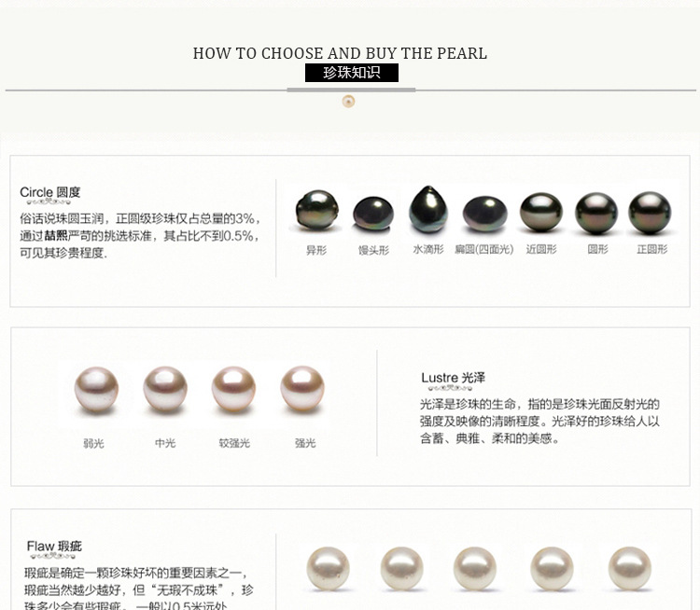The height and width of the screenshot is (610, 700).
Task: Click the first white pearl in Flaw row
Action: click(x=329, y=569)
